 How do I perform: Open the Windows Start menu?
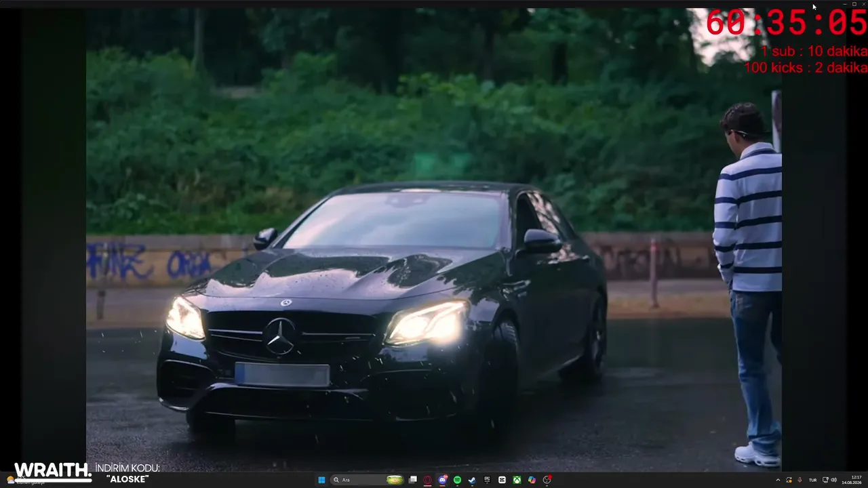tap(322, 480)
